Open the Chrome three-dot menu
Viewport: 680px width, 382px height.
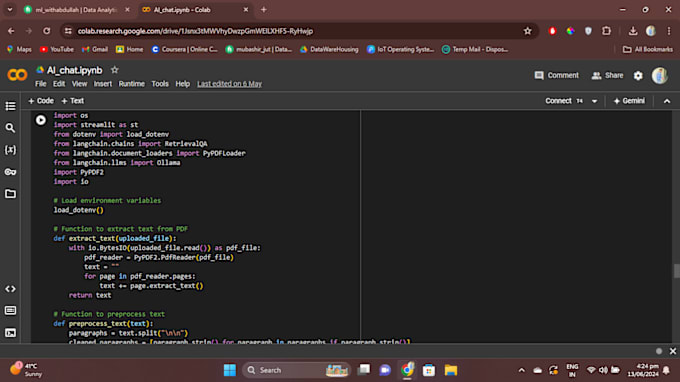pos(669,31)
